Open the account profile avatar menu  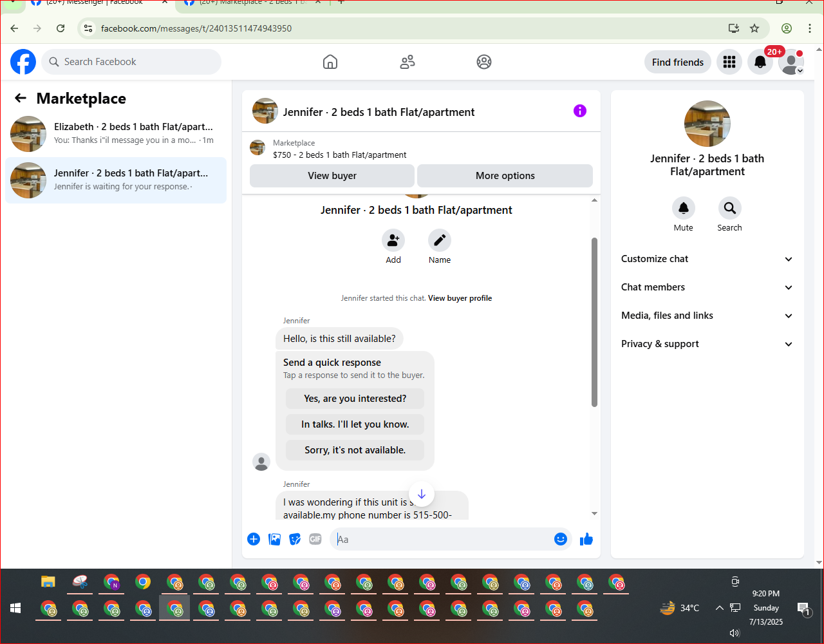[791, 62]
